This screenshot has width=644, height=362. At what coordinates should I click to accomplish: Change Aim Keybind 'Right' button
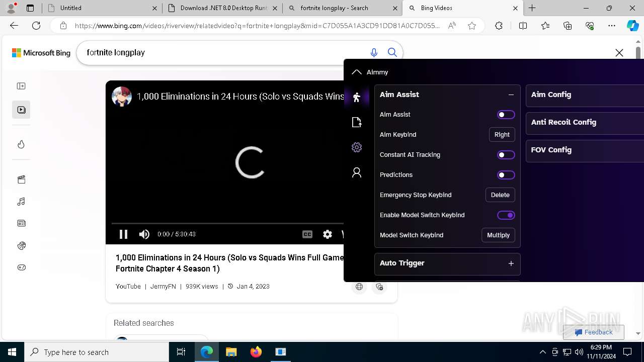502,135
